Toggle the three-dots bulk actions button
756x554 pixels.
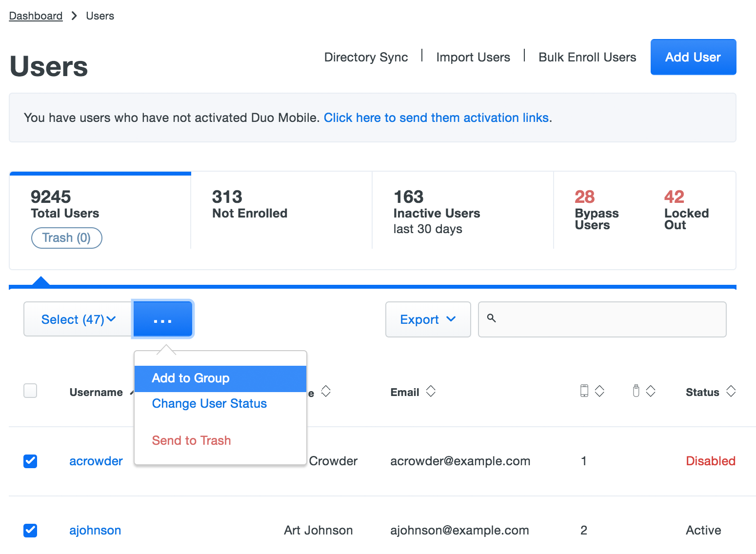[163, 319]
